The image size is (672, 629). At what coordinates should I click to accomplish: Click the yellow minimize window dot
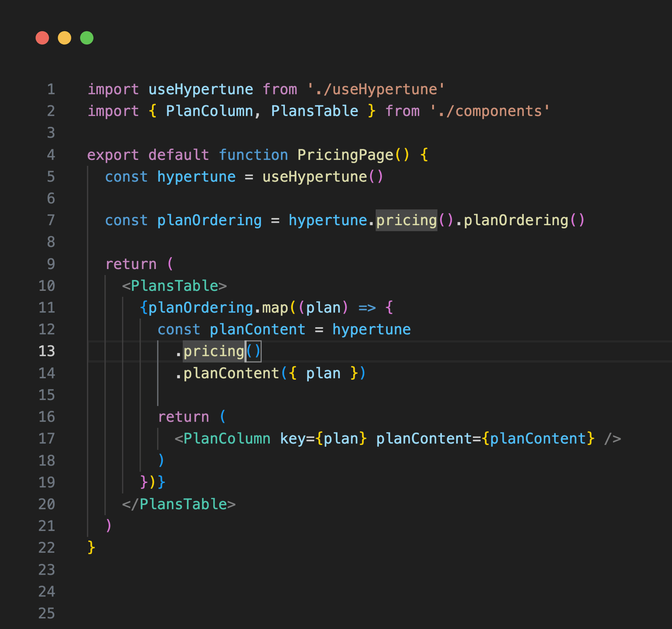tap(64, 38)
